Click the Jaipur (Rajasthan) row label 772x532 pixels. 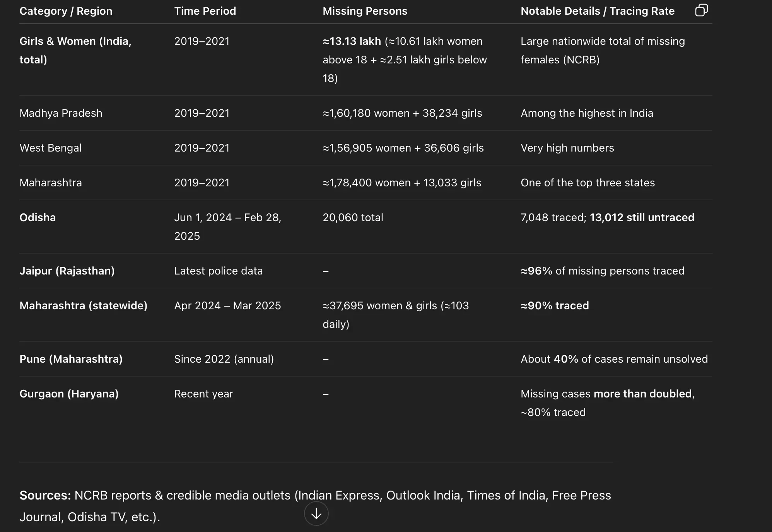tap(67, 271)
